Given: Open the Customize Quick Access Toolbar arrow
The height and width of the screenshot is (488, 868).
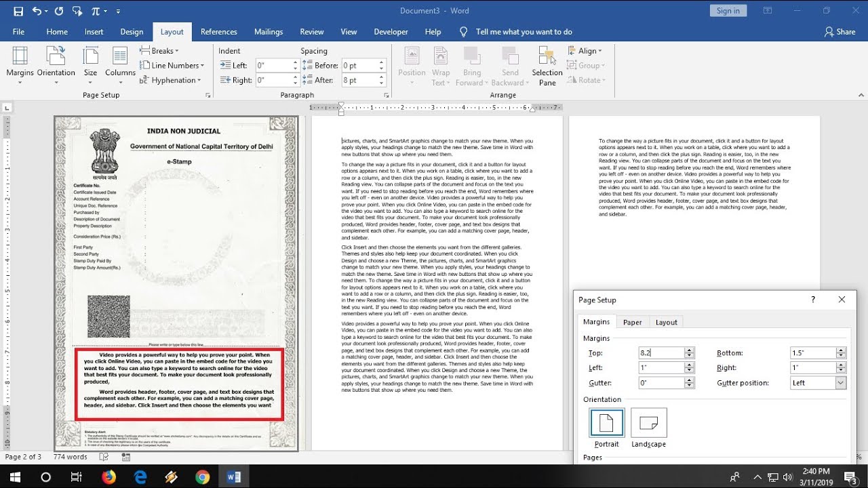Looking at the screenshot, I should [x=118, y=12].
